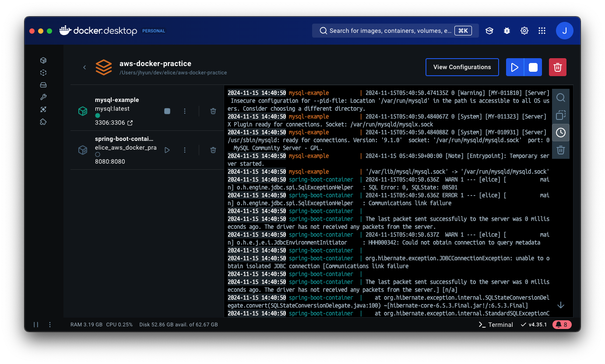Open Extensions puzzle icon in sidebar
The height and width of the screenshot is (364, 605).
tap(43, 122)
